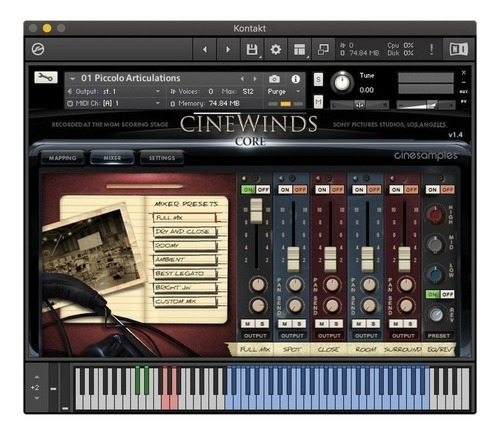Toggle reverb ON/OFF switch
The width and height of the screenshot is (500, 434).
(x=440, y=294)
